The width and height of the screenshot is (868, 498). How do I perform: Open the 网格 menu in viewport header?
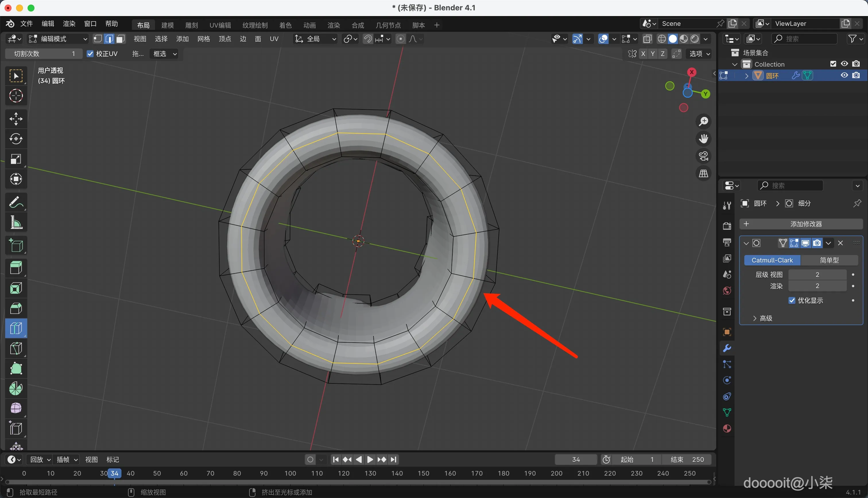tap(204, 39)
